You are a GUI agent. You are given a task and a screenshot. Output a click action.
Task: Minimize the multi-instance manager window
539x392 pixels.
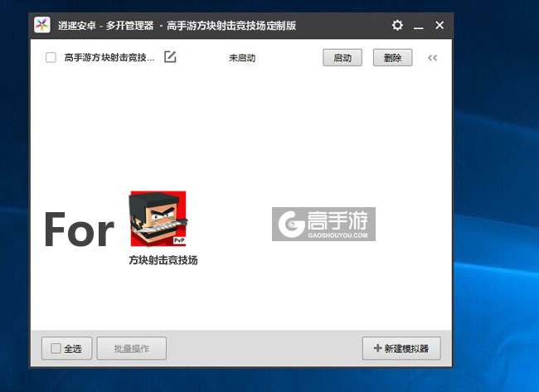[x=419, y=26]
